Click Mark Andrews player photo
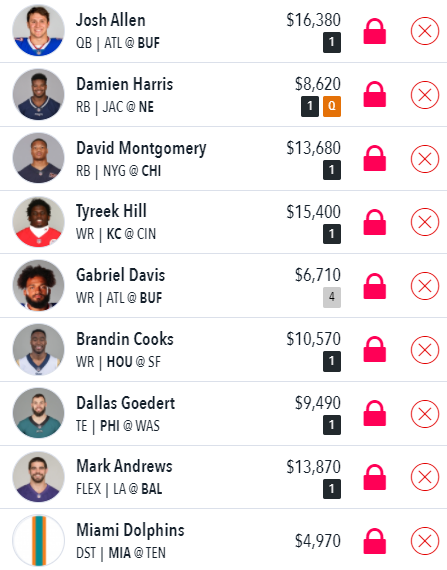The height and width of the screenshot is (570, 447). tap(39, 477)
